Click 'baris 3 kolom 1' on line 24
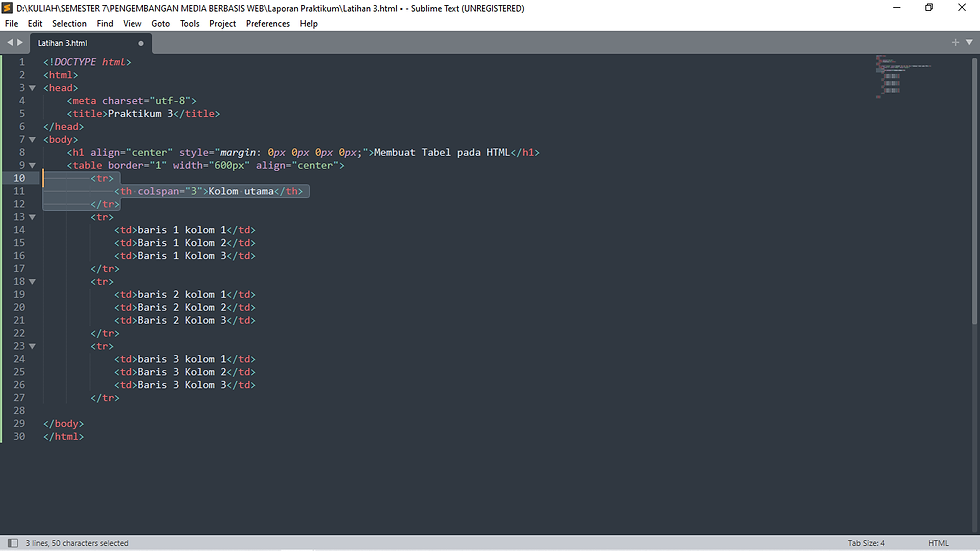Screen dimensions: 980x551 182,359
